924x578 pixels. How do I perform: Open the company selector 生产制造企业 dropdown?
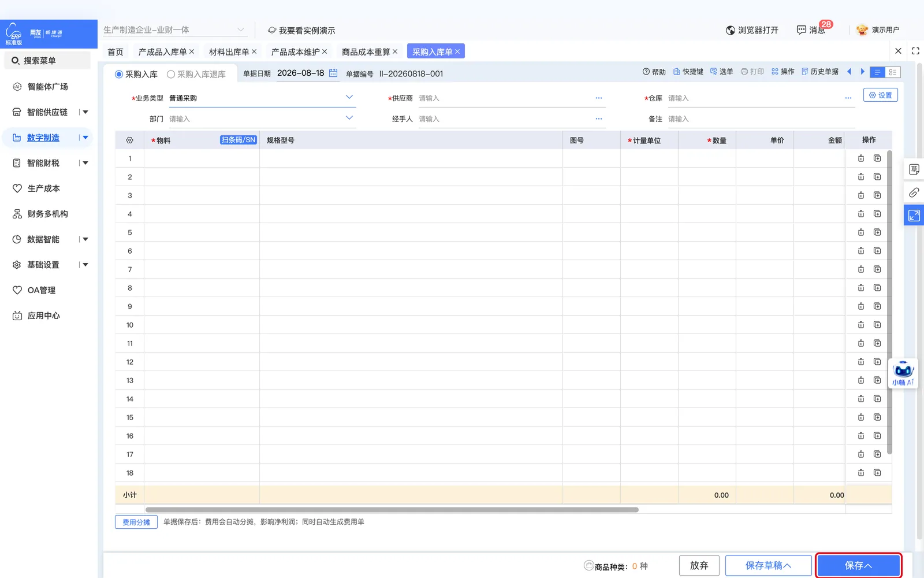pyautogui.click(x=175, y=30)
